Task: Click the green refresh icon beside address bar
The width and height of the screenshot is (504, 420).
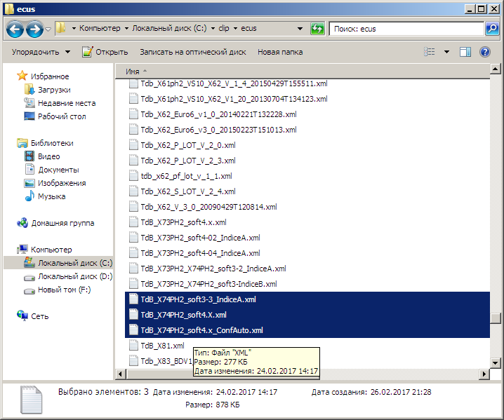Action: point(317,29)
